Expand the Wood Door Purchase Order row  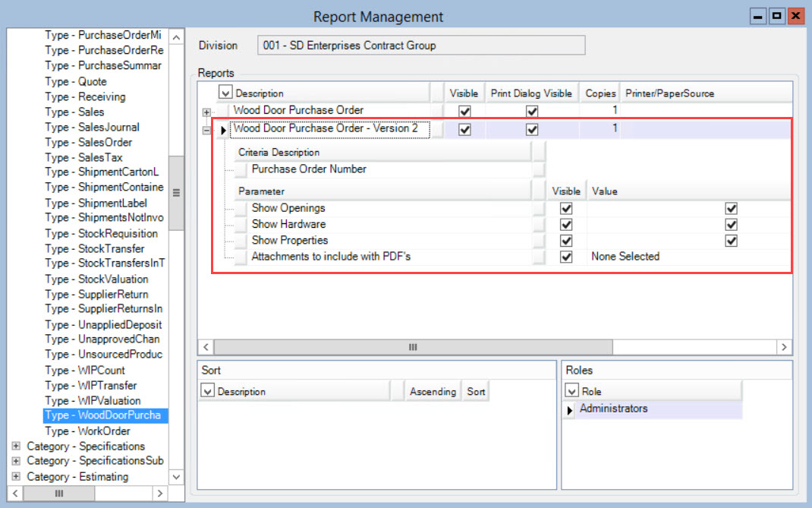pos(206,112)
